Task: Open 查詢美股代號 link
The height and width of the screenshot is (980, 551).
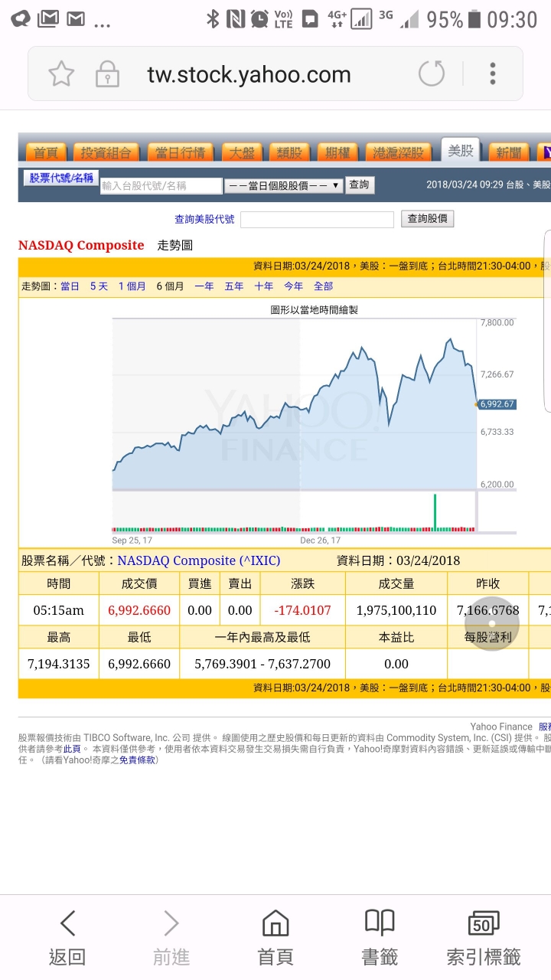Action: [x=204, y=219]
